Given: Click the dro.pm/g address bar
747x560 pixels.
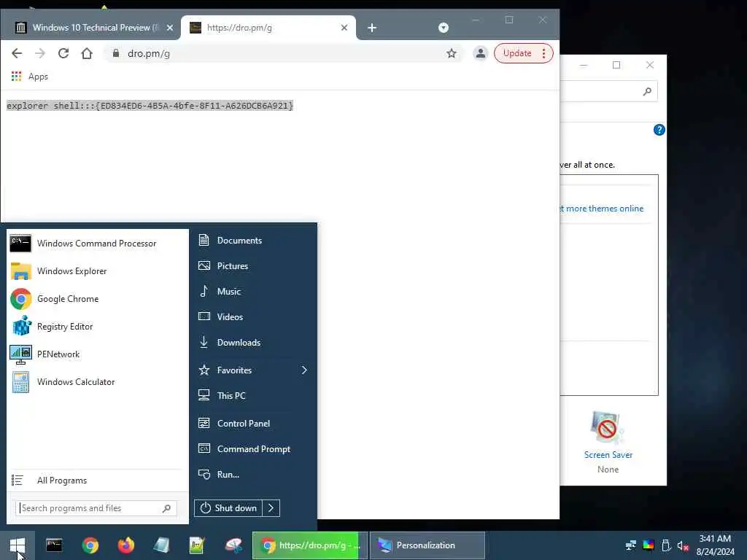Looking at the screenshot, I should 284,53.
